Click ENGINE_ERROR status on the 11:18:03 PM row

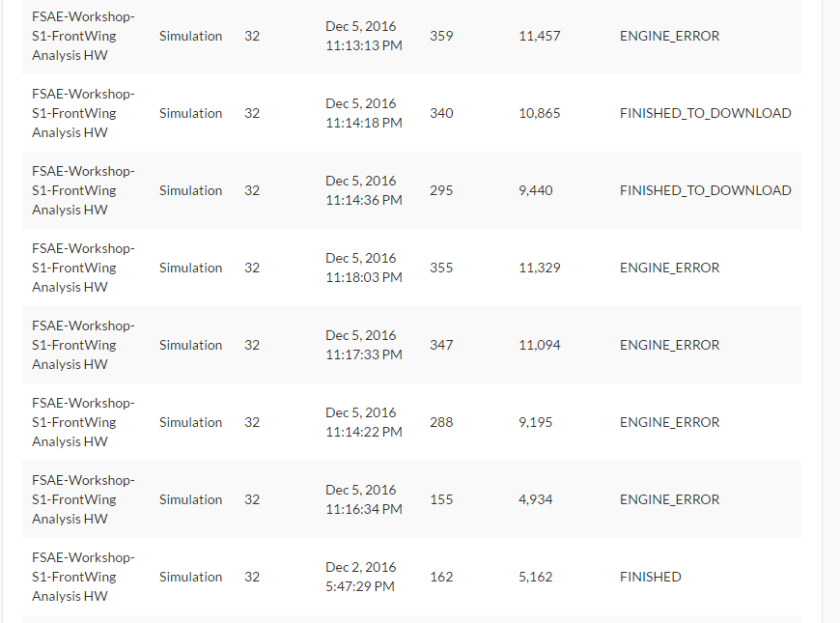(x=669, y=268)
